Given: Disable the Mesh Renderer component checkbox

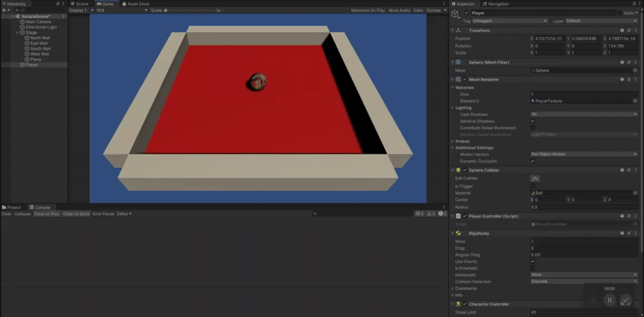Looking at the screenshot, I should coord(465,79).
